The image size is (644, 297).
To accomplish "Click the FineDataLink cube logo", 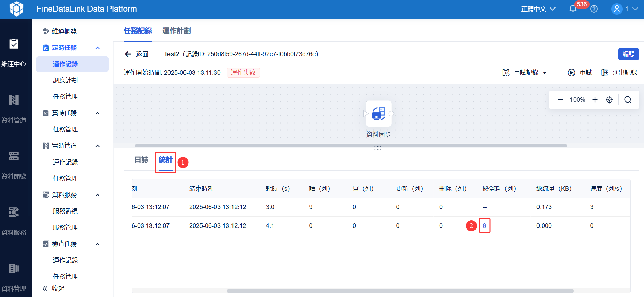I will (x=16, y=9).
